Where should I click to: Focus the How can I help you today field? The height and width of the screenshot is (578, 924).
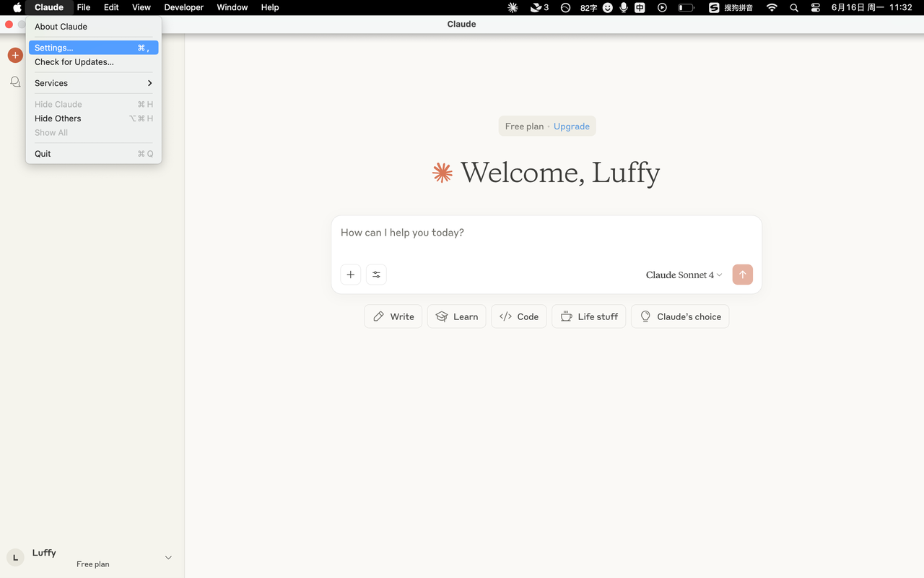[x=546, y=233]
